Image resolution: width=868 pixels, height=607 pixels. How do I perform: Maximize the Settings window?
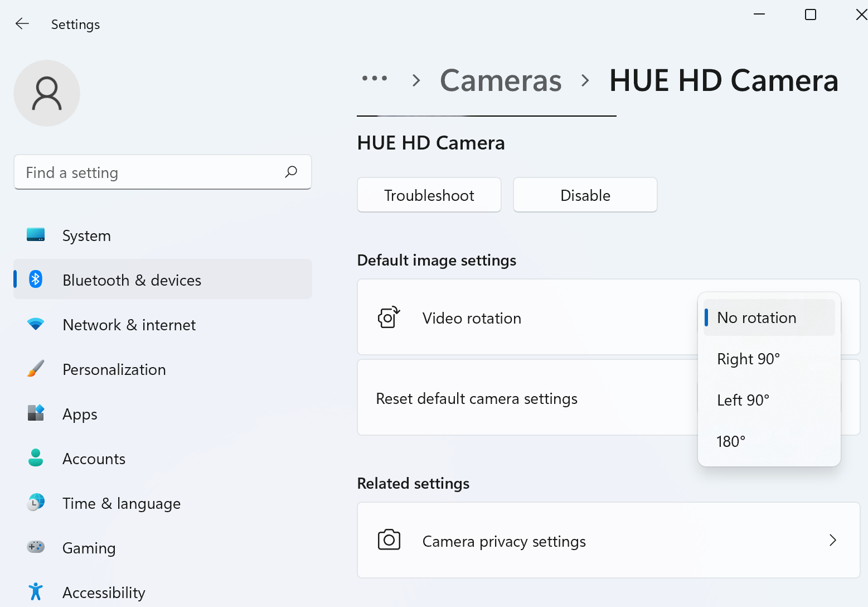[811, 15]
